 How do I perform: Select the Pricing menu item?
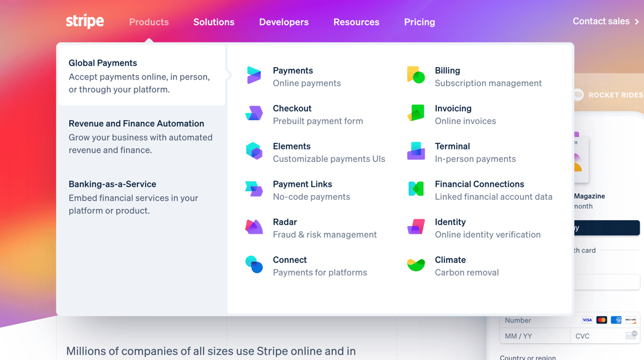click(420, 22)
